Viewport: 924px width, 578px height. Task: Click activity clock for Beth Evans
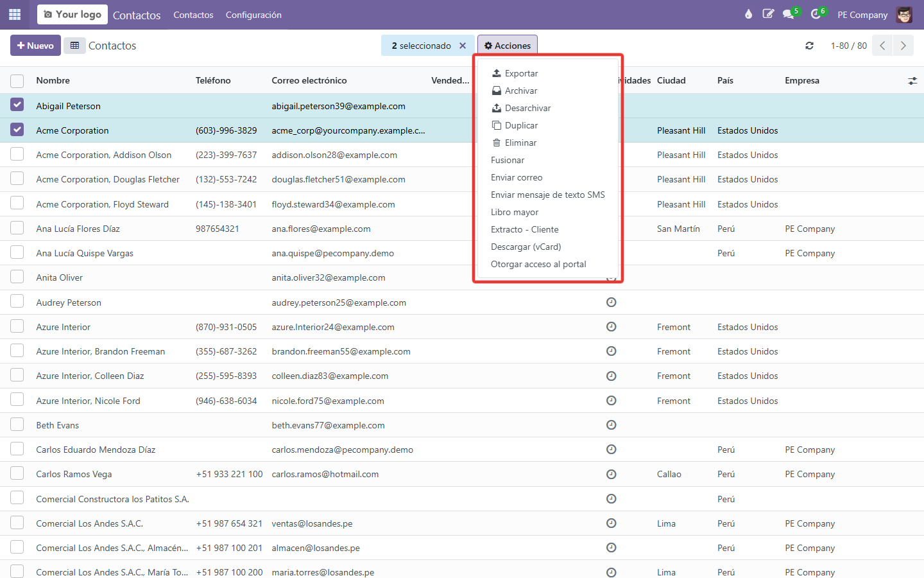point(612,425)
